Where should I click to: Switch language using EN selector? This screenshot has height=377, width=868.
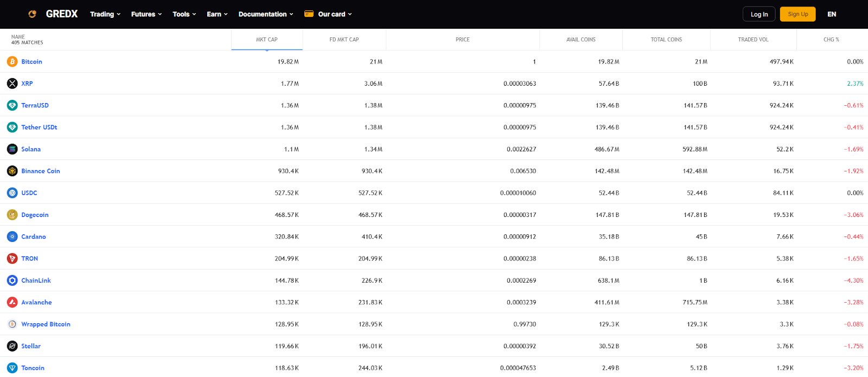(832, 14)
